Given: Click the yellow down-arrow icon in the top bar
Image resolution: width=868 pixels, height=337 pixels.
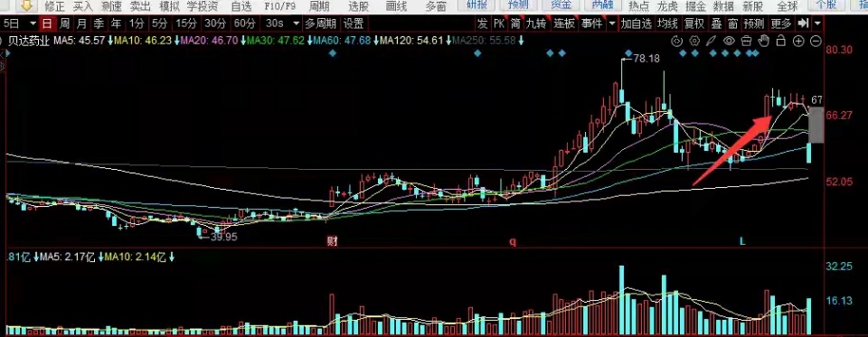Looking at the screenshot, I should 26,5.
